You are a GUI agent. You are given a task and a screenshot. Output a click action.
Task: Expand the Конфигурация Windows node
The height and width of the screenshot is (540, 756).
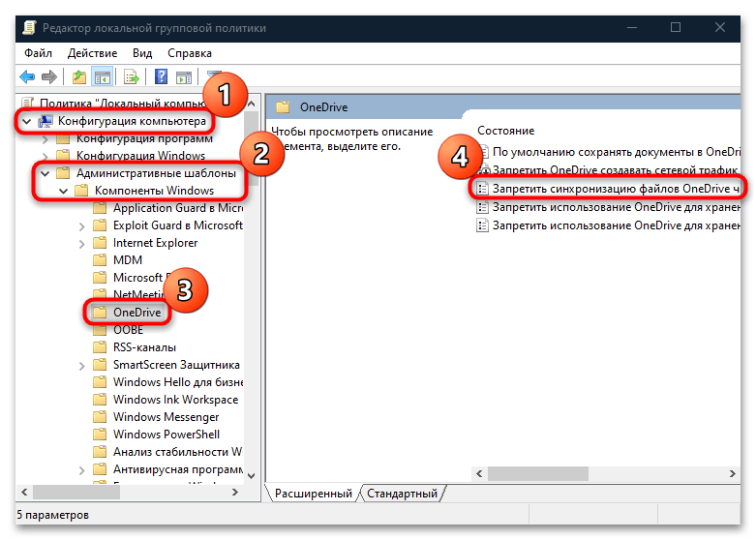coord(45,156)
